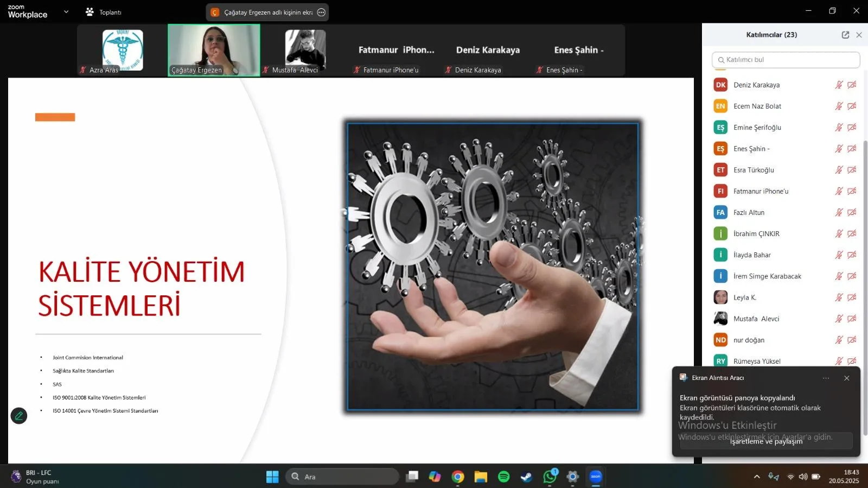Click İşaretleme ve paylaşım button
Viewport: 868px width, 488px height.
[766, 441]
